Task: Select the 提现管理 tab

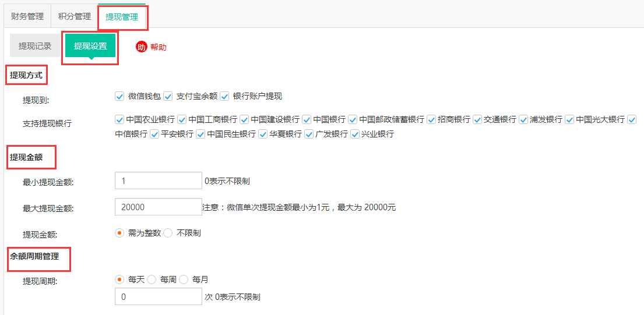Action: click(122, 17)
